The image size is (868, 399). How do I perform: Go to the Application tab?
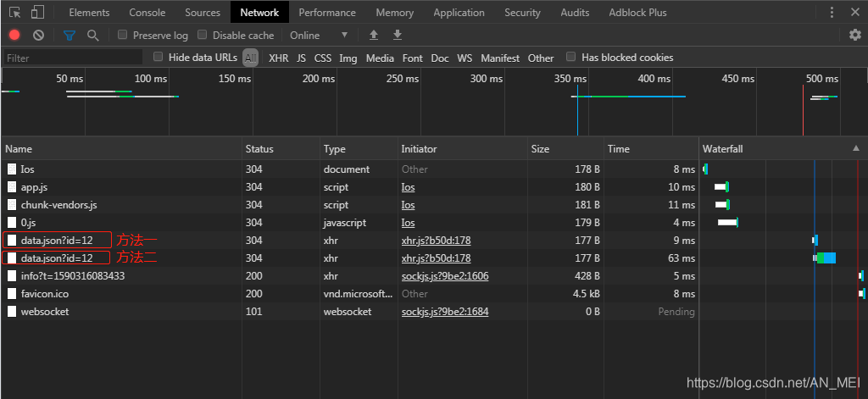459,12
